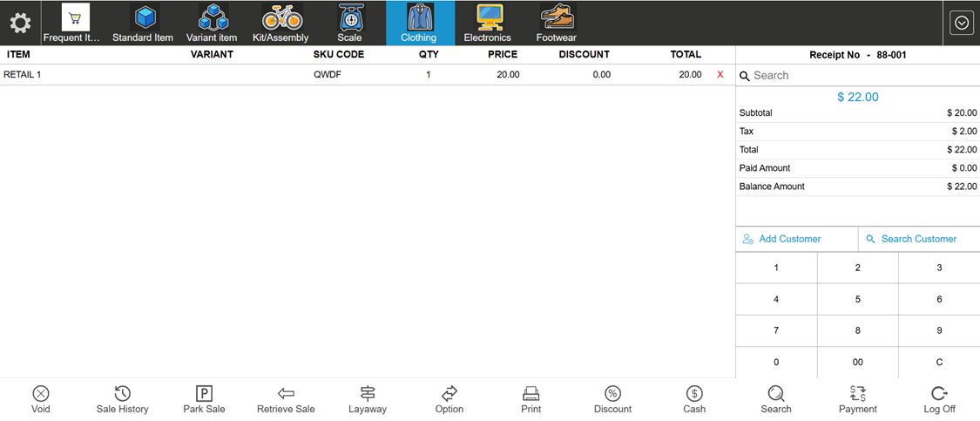Open the Layaway option

(x=368, y=394)
